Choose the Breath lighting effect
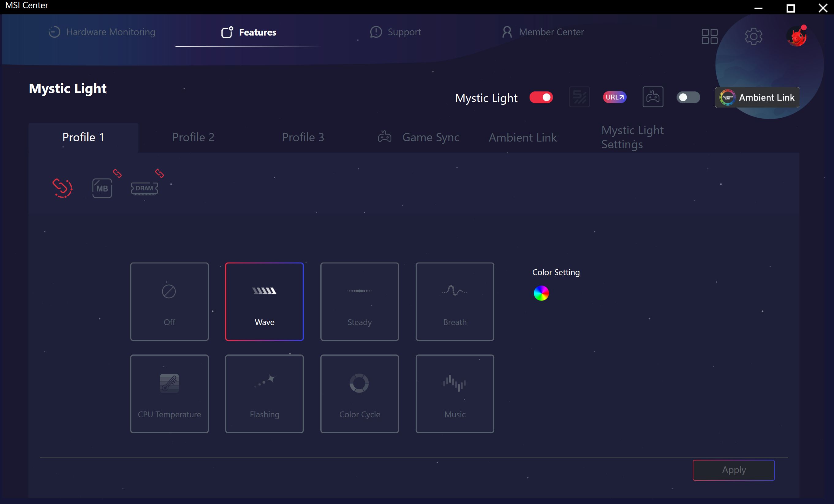 coord(455,301)
